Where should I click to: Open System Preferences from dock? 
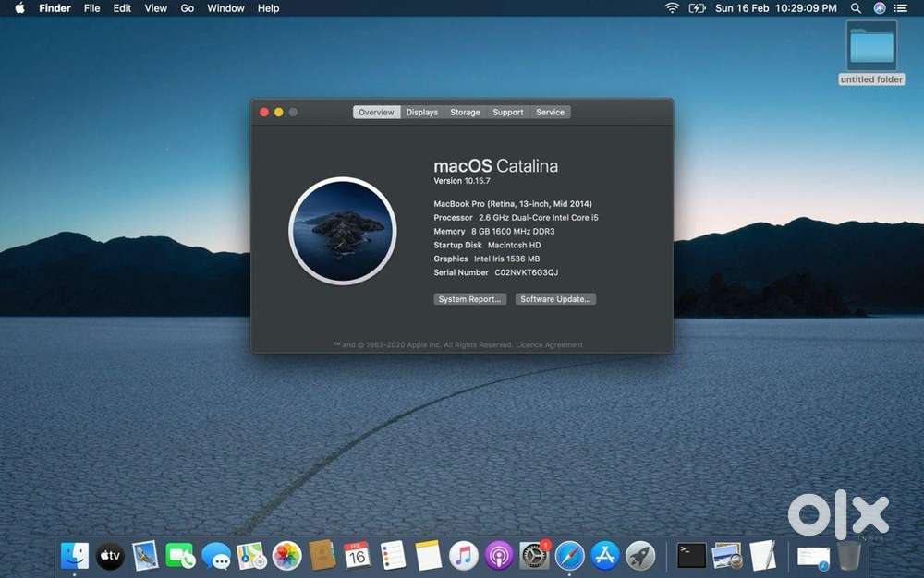coord(534,555)
